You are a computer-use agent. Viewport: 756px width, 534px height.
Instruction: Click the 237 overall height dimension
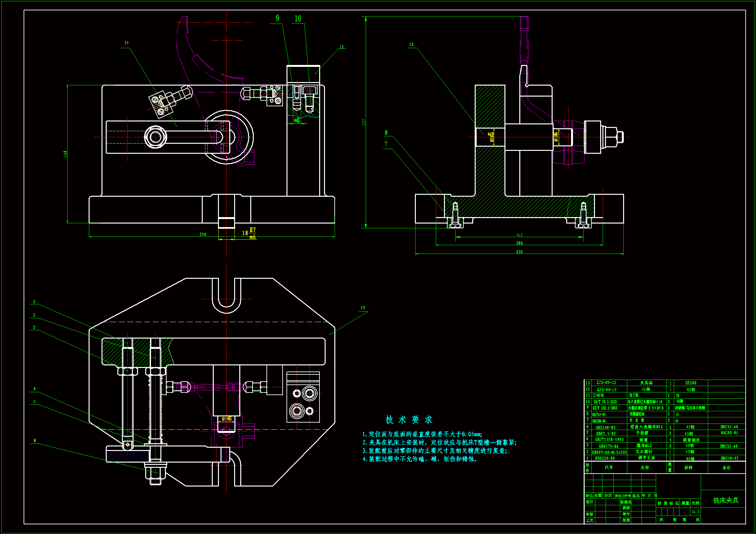[x=364, y=122]
